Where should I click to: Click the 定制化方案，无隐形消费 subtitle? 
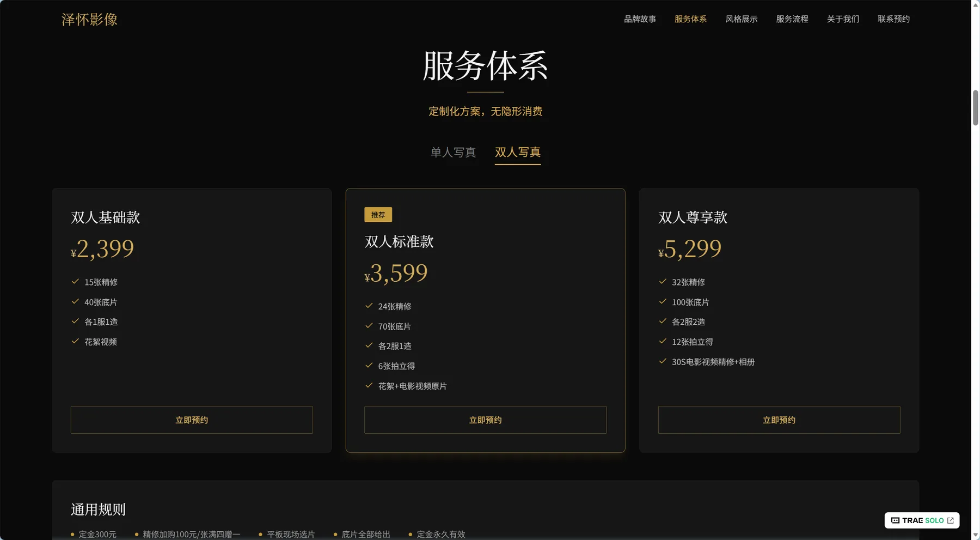(x=485, y=111)
